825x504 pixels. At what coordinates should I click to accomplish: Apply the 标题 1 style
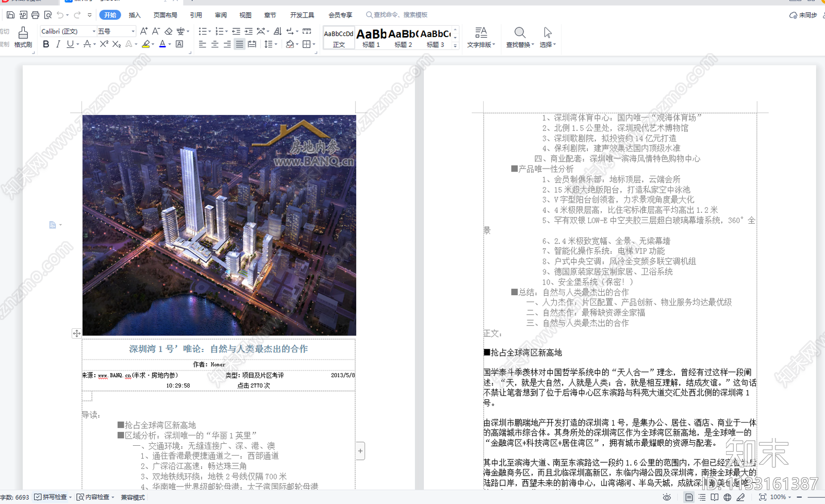[371, 38]
